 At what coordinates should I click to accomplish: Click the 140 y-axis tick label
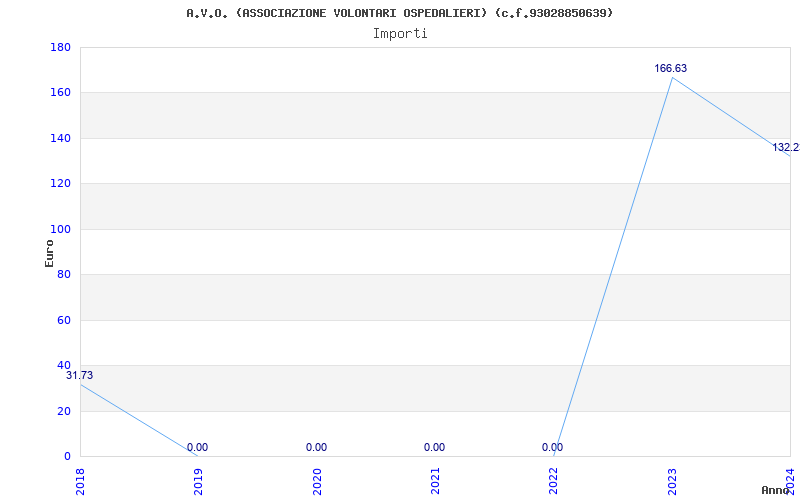point(60,138)
